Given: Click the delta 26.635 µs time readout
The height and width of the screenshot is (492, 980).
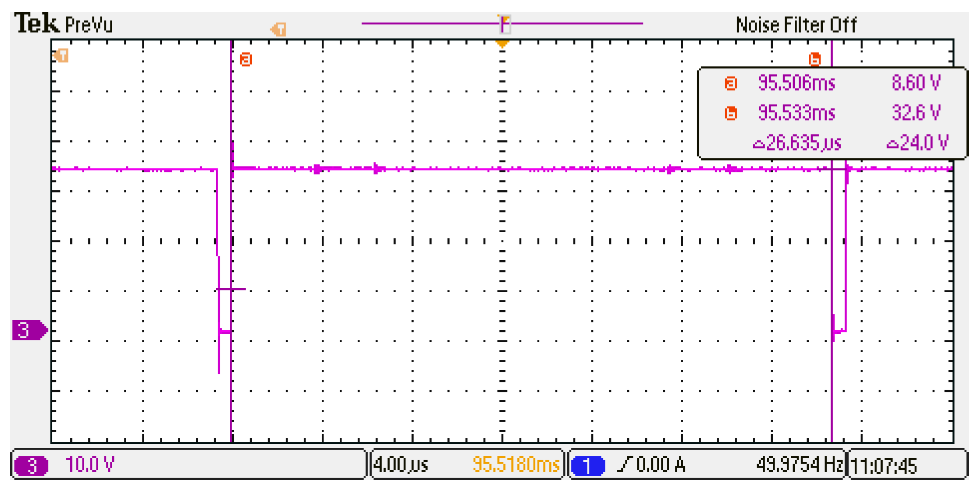Looking at the screenshot, I should (x=797, y=143).
